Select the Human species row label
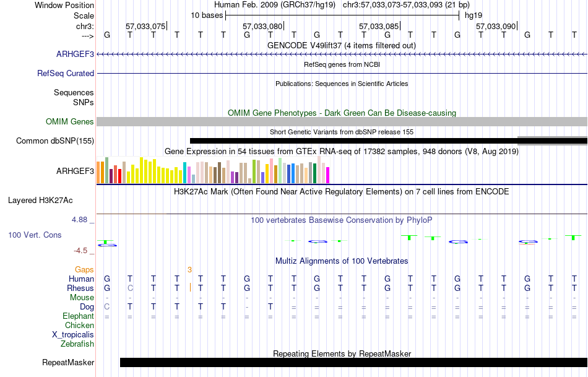Image resolution: width=588 pixels, height=377 pixels. point(81,279)
